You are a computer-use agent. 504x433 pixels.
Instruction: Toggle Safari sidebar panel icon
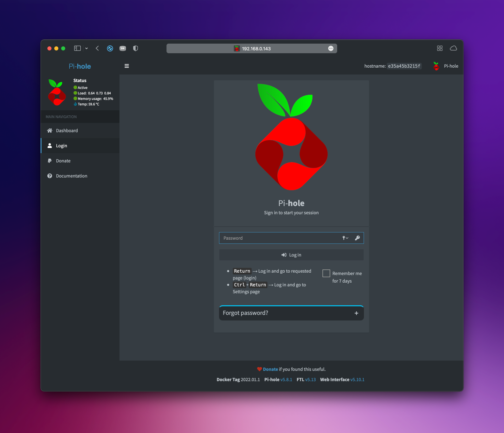(77, 48)
